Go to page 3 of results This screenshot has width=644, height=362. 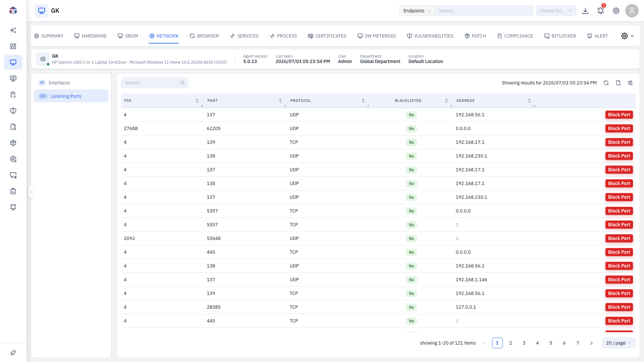point(524,343)
